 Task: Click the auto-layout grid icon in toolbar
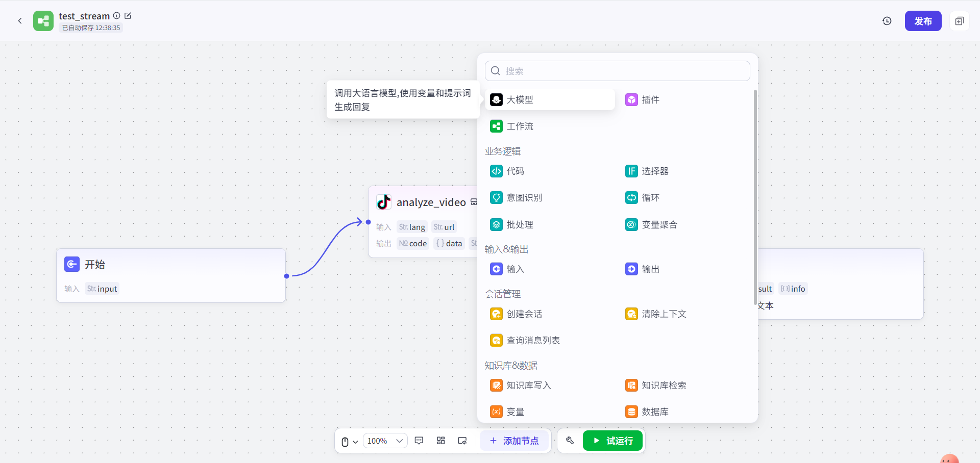[x=441, y=441]
